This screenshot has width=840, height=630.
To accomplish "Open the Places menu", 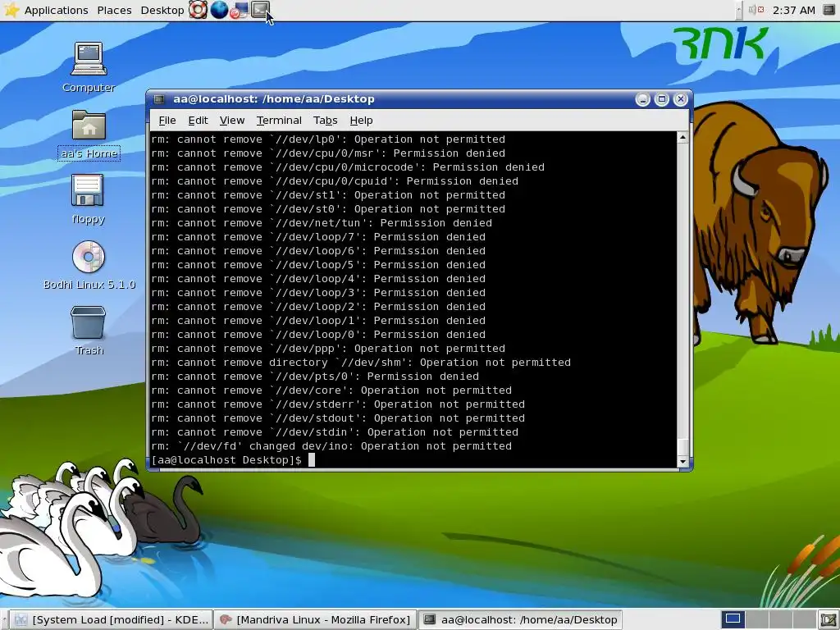I will tap(114, 10).
